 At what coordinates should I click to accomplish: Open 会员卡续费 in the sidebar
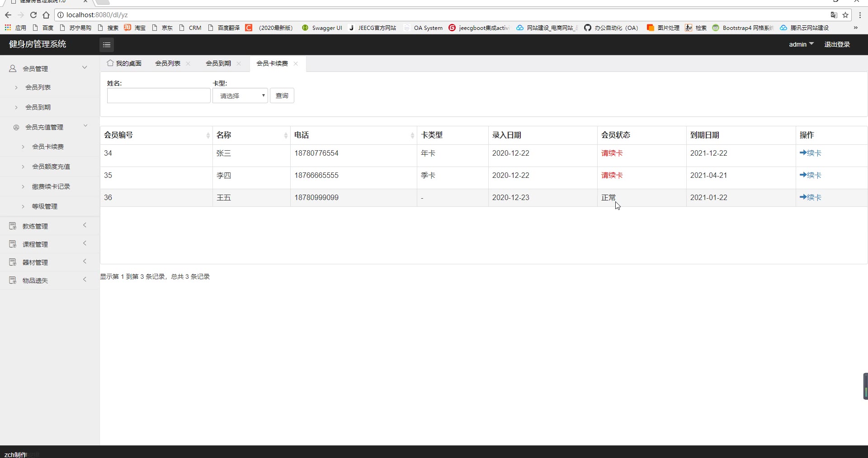pyautogui.click(x=48, y=147)
